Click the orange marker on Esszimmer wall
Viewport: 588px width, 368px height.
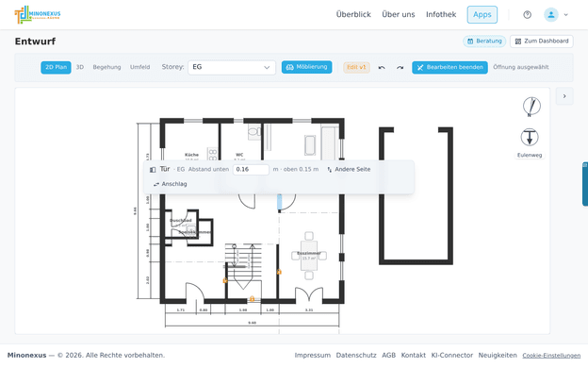tap(279, 272)
